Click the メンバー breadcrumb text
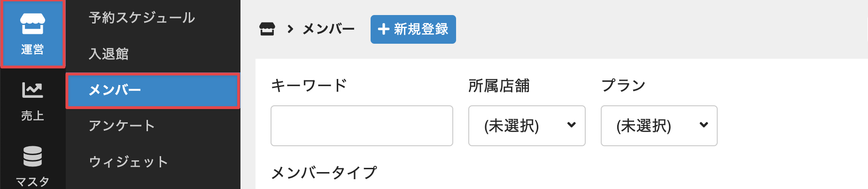The height and width of the screenshot is (189, 868). (328, 29)
